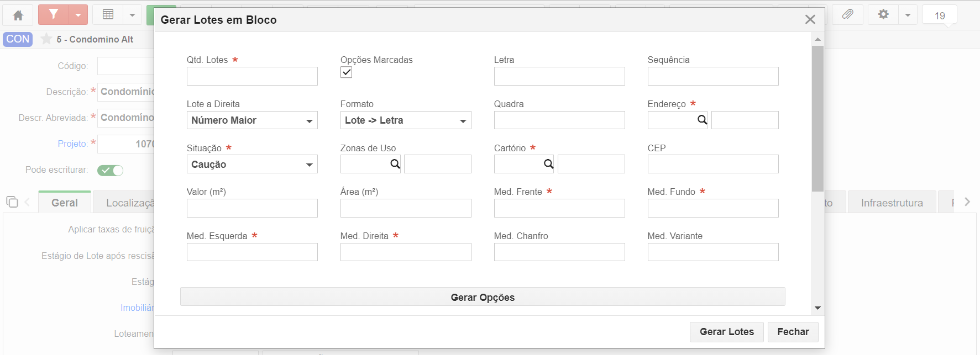
Task: Click the Cartório search magnifier icon
Action: (548, 164)
